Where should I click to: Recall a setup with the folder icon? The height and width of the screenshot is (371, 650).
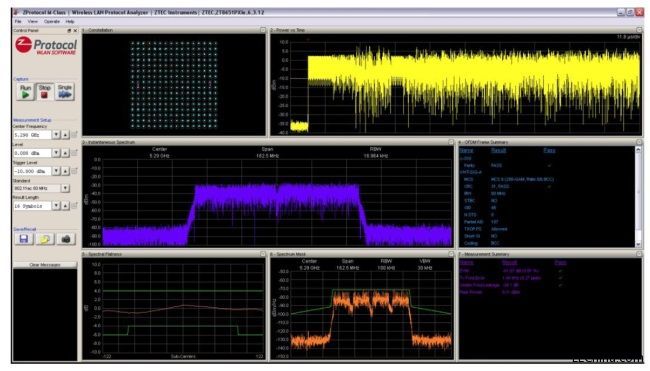pyautogui.click(x=45, y=239)
